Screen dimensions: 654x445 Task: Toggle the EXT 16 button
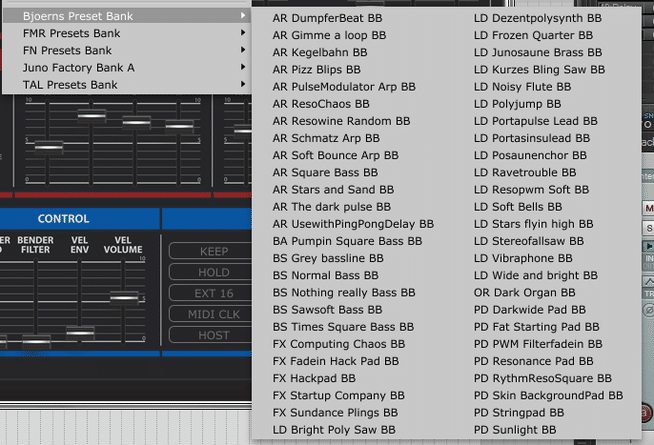pyautogui.click(x=211, y=293)
